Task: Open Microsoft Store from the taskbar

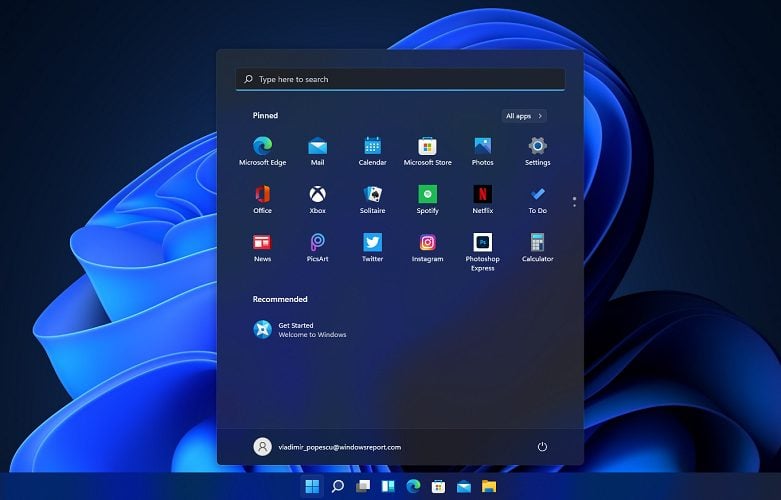Action: coord(438,486)
